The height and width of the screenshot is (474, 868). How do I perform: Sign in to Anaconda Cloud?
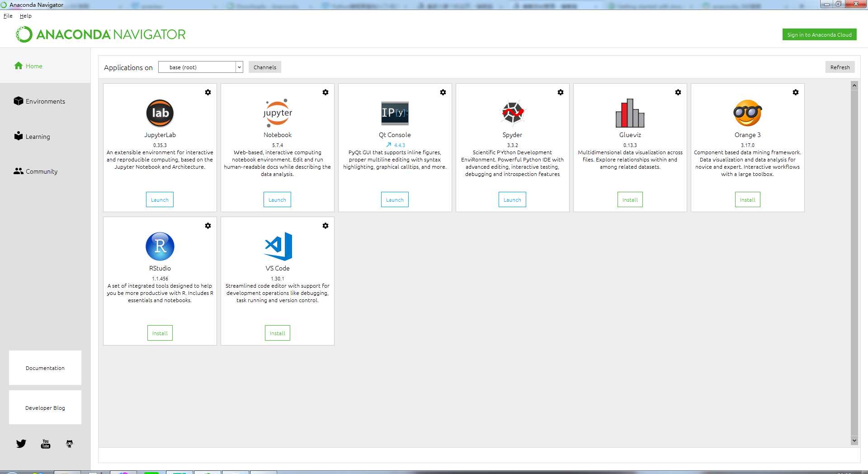point(819,35)
